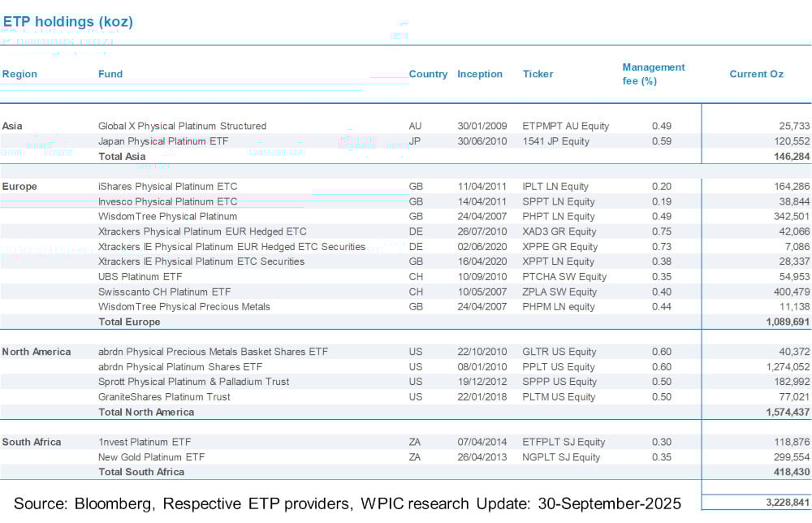Click the Swisscanto CH Platinum ETF name
Viewport: 812px width, 523px height.
coord(164,292)
